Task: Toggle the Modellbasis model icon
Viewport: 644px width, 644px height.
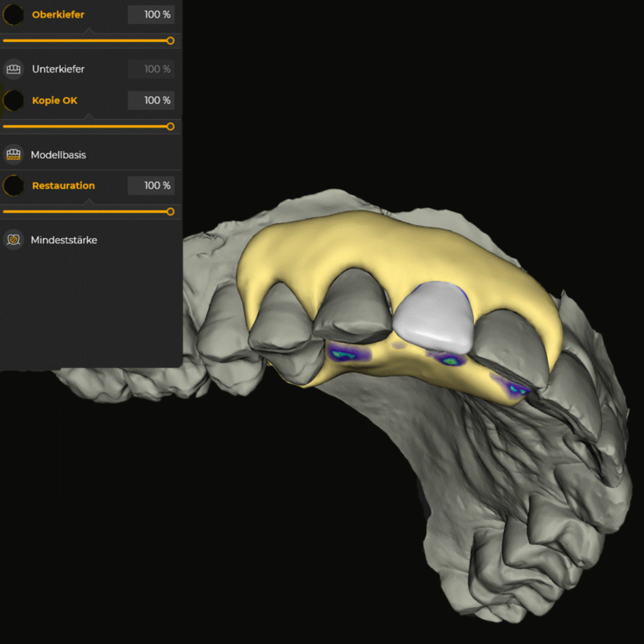Action: click(x=13, y=155)
